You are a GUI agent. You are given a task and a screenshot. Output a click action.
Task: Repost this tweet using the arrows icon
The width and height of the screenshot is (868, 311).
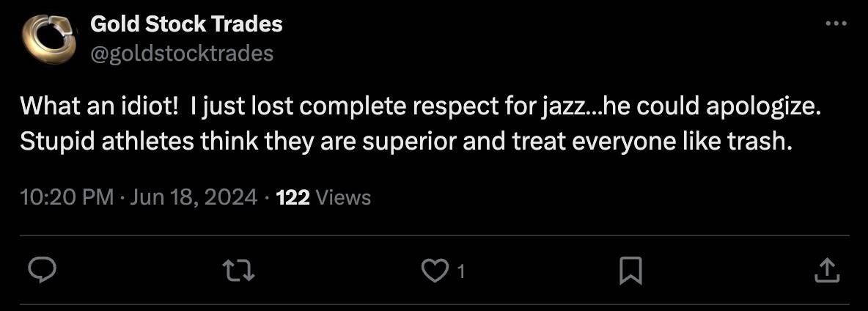pos(240,271)
